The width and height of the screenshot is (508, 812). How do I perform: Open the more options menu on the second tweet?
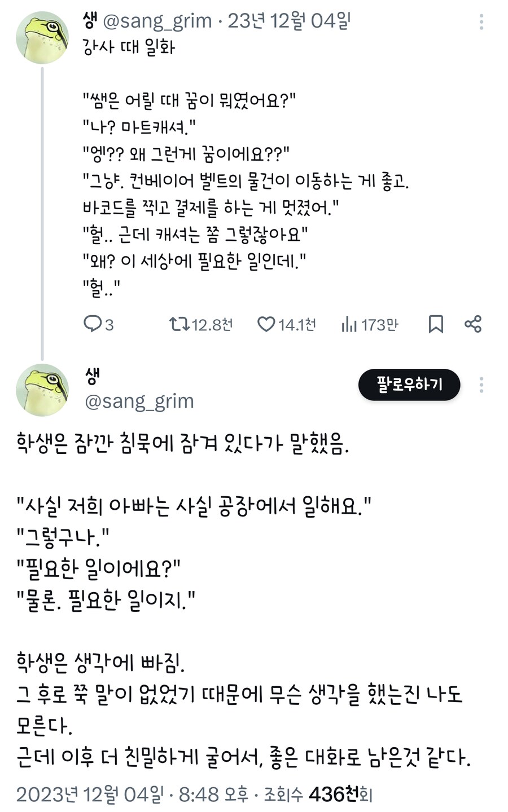(x=481, y=384)
